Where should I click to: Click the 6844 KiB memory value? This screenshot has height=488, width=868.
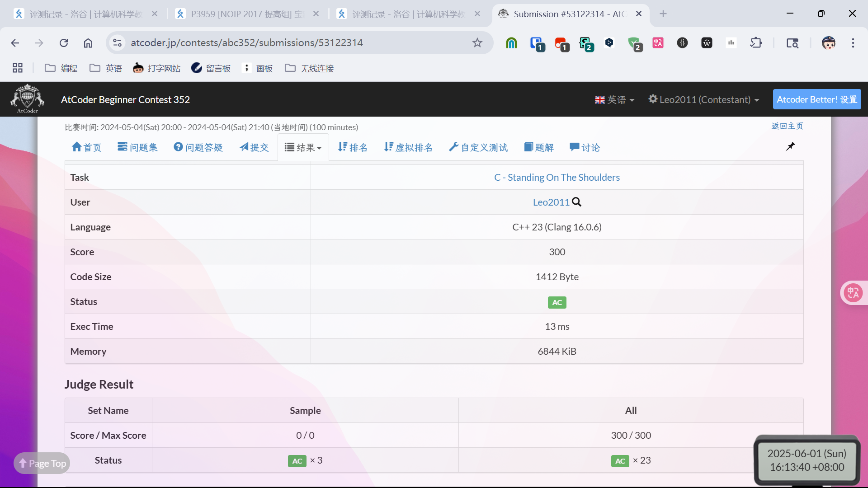(x=557, y=351)
